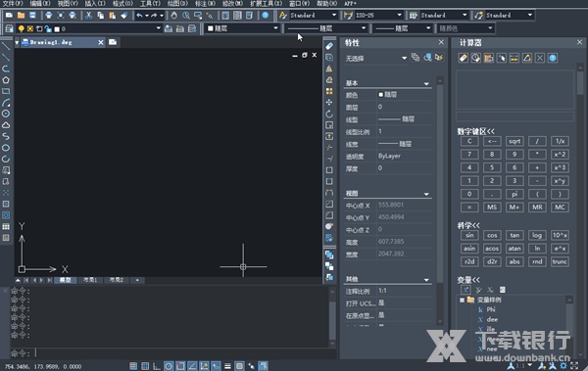Select the Rectangle tool in draw toolbar

click(6, 91)
